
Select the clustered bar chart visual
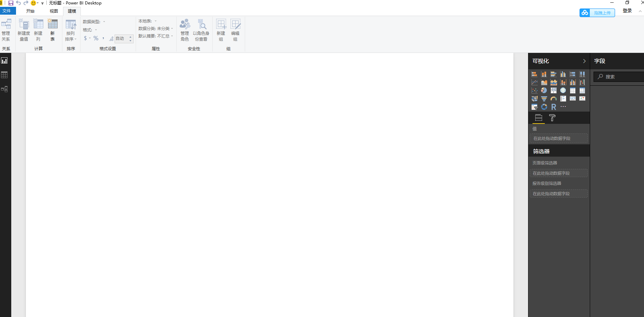point(554,74)
